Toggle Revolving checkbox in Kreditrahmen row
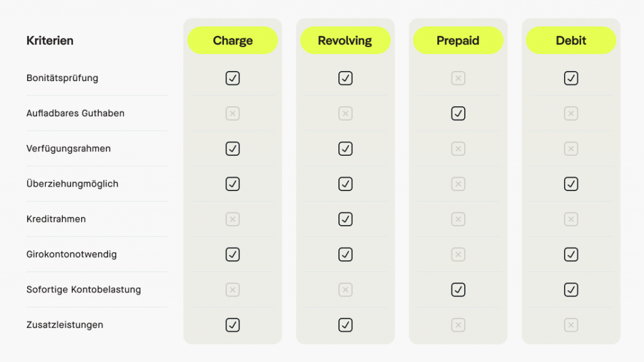The height and width of the screenshot is (362, 644). tap(345, 219)
